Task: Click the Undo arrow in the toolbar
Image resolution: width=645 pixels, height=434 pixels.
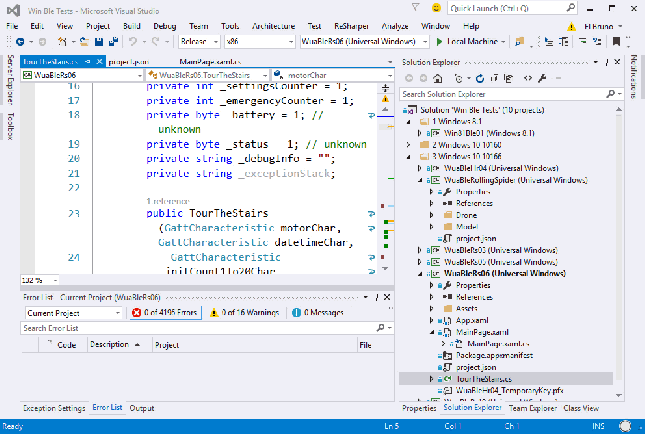Action: coord(134,41)
